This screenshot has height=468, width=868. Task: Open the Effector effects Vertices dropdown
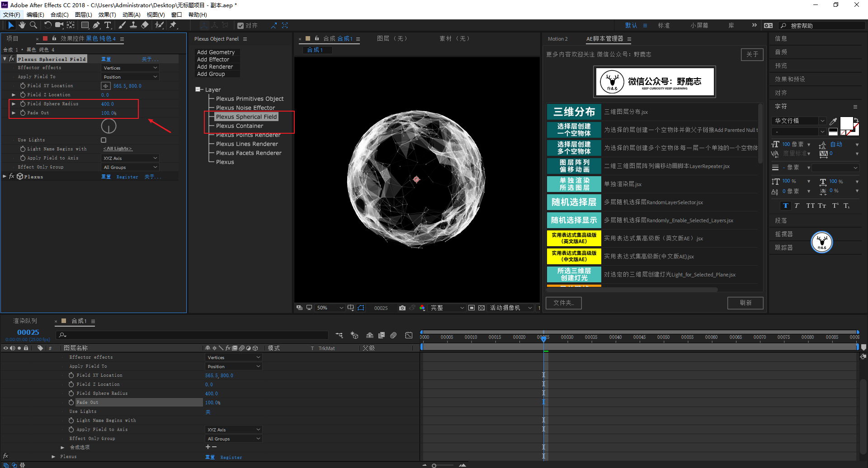[130, 68]
